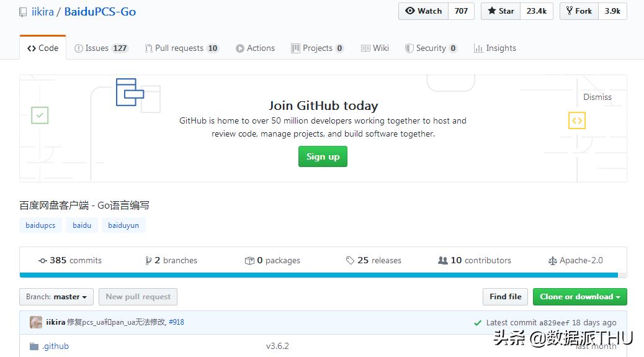Open the commit message mentioning pcs_ua

tap(116, 322)
